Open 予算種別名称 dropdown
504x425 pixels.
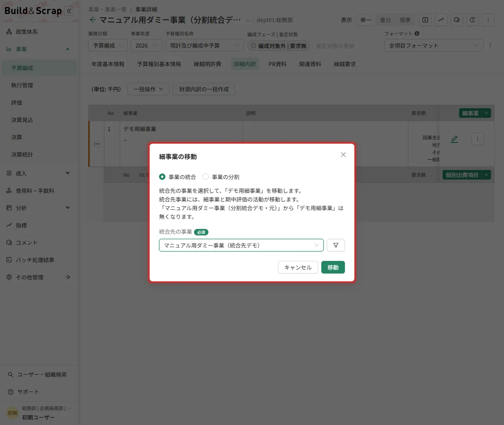click(x=205, y=46)
